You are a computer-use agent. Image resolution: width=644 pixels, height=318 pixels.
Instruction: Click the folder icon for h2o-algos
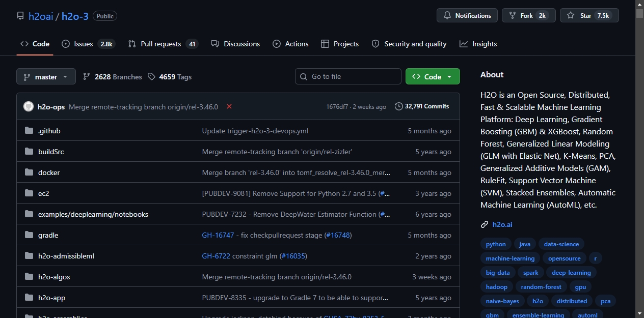(29, 277)
